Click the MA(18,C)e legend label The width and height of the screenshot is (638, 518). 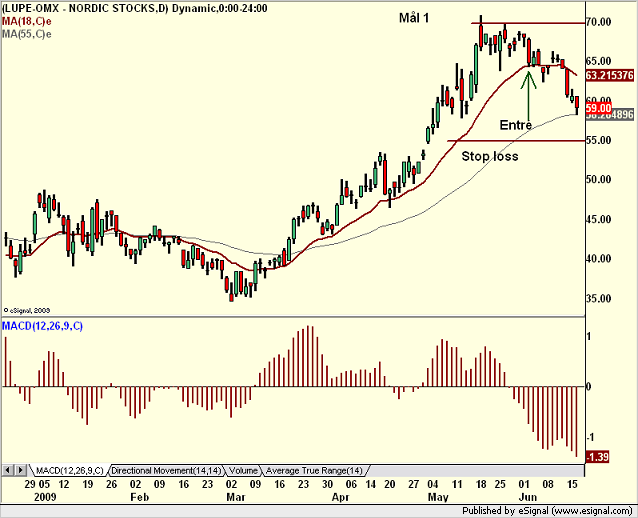pos(26,21)
